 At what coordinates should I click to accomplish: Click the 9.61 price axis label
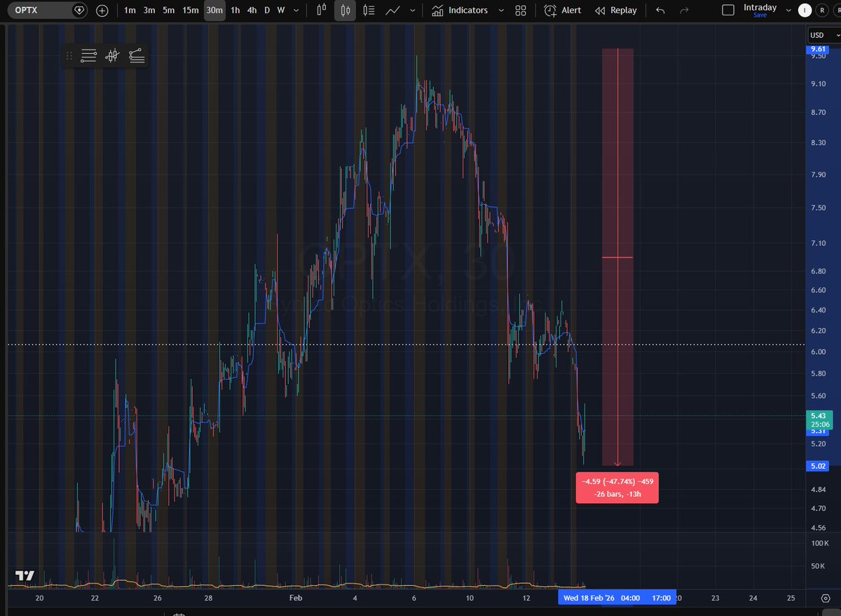coord(818,49)
